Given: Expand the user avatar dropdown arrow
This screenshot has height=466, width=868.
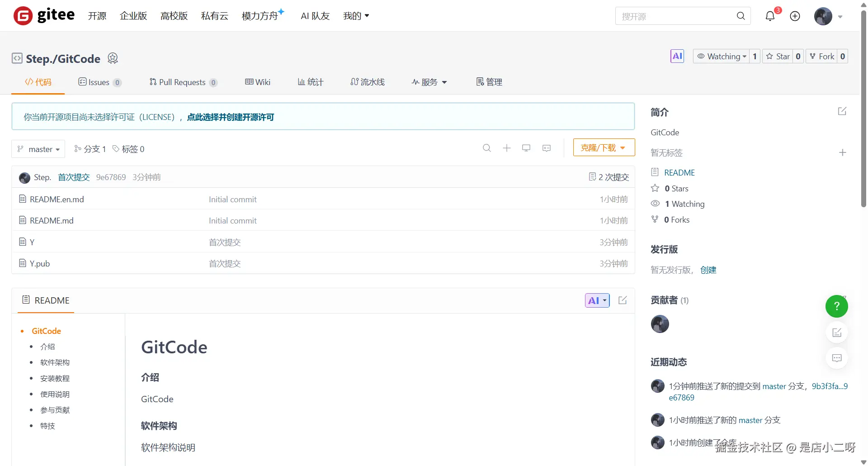Looking at the screenshot, I should (840, 17).
